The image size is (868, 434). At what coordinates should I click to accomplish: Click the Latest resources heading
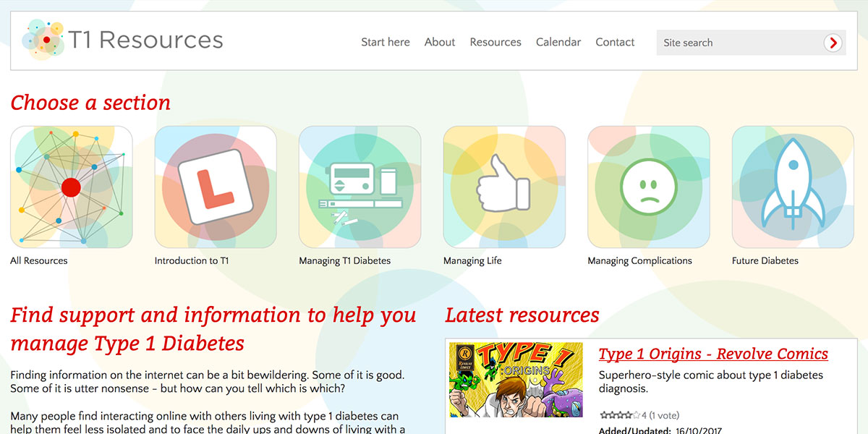click(522, 315)
